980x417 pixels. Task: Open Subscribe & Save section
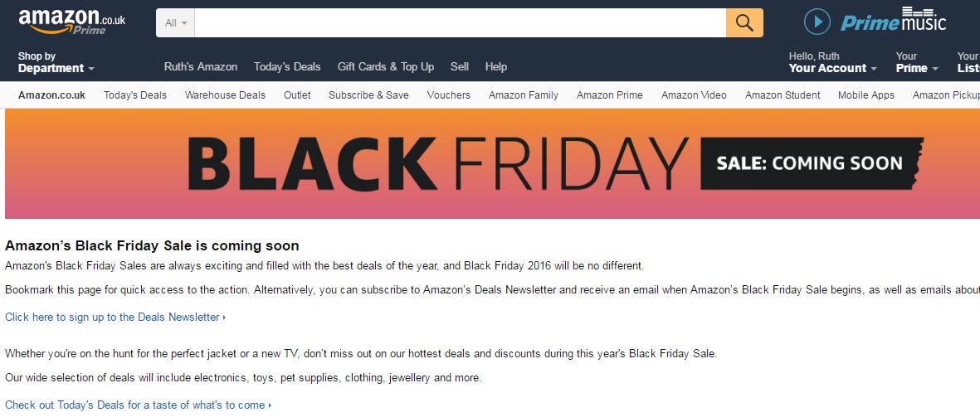click(x=368, y=95)
